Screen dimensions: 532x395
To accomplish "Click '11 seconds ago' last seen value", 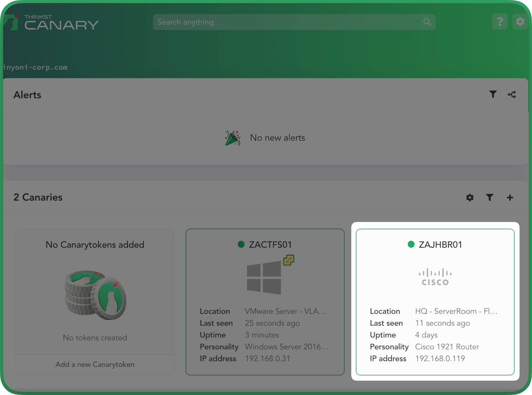I will [x=443, y=323].
